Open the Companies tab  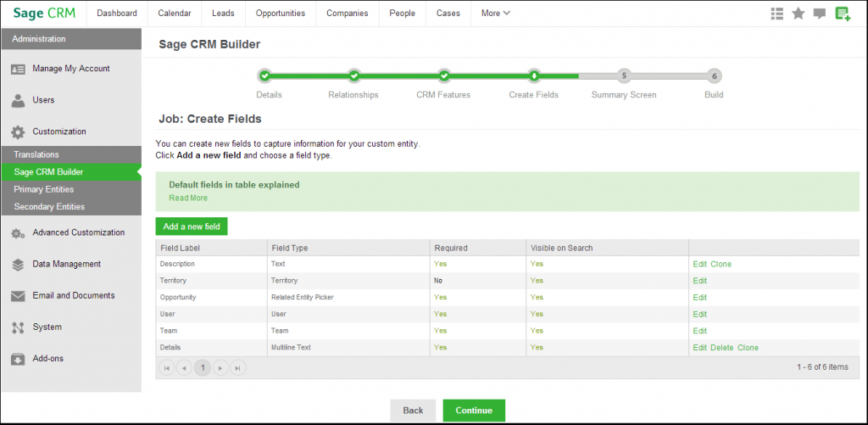347,14
